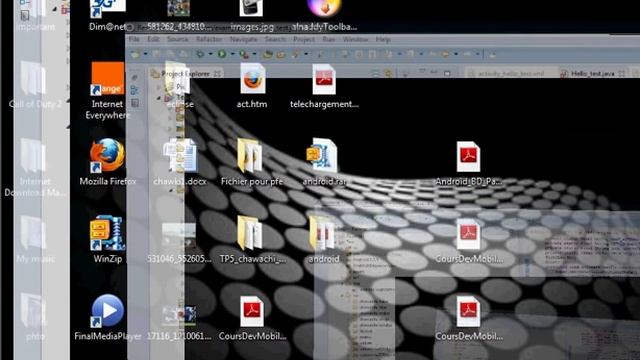
Task: Open the Debug dropdown arrow in Eclipse toolbar
Action: pos(211,54)
